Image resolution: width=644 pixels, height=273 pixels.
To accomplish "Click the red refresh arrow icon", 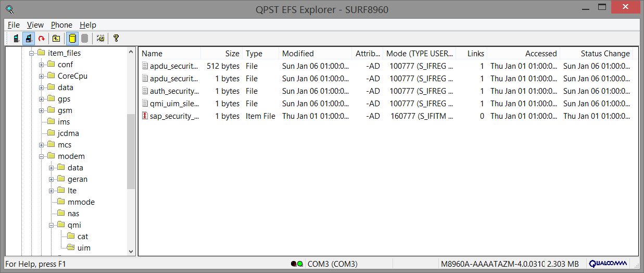I will pyautogui.click(x=42, y=38).
